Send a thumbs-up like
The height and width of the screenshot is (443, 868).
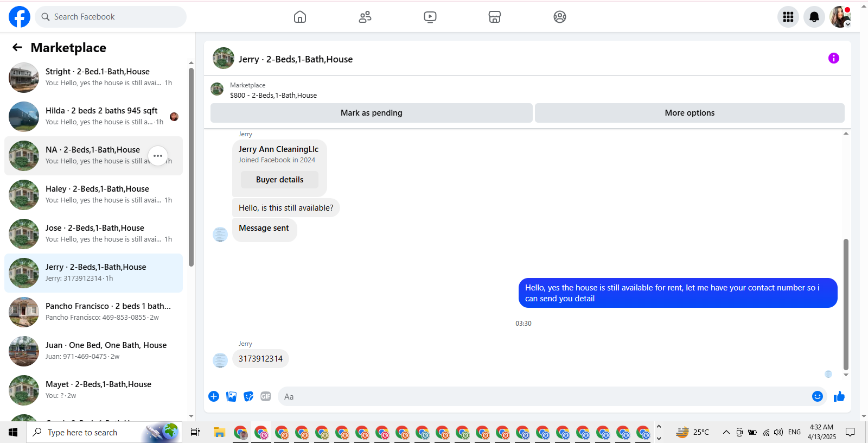point(839,396)
